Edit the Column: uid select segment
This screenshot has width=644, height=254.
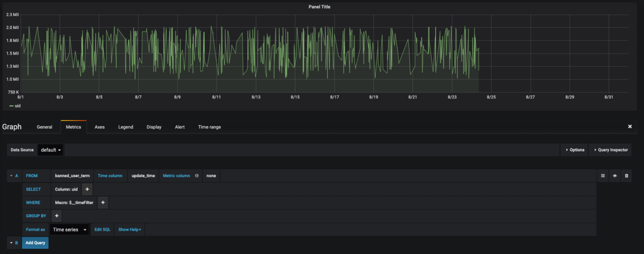point(66,189)
